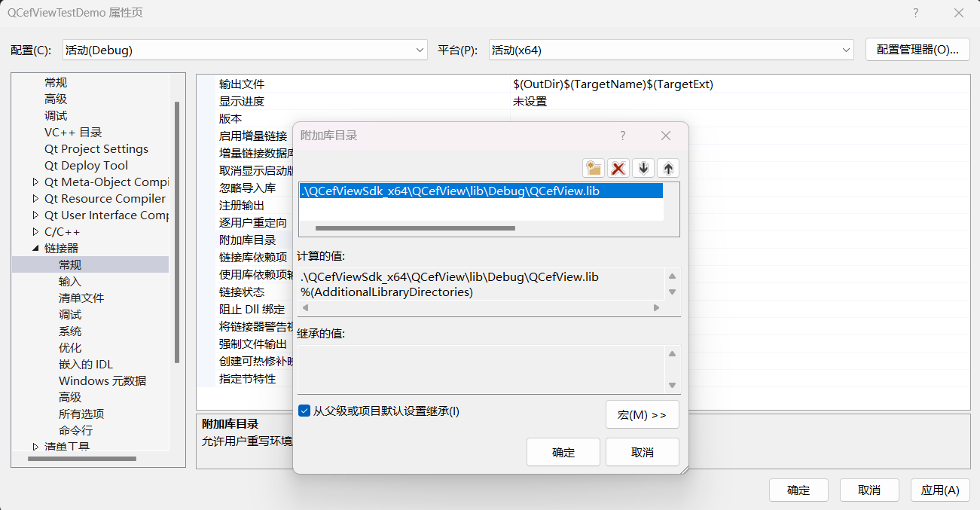Select the 阻止 Dll 绑定 property row
Image resolution: width=980 pixels, height=510 pixels.
(247, 310)
